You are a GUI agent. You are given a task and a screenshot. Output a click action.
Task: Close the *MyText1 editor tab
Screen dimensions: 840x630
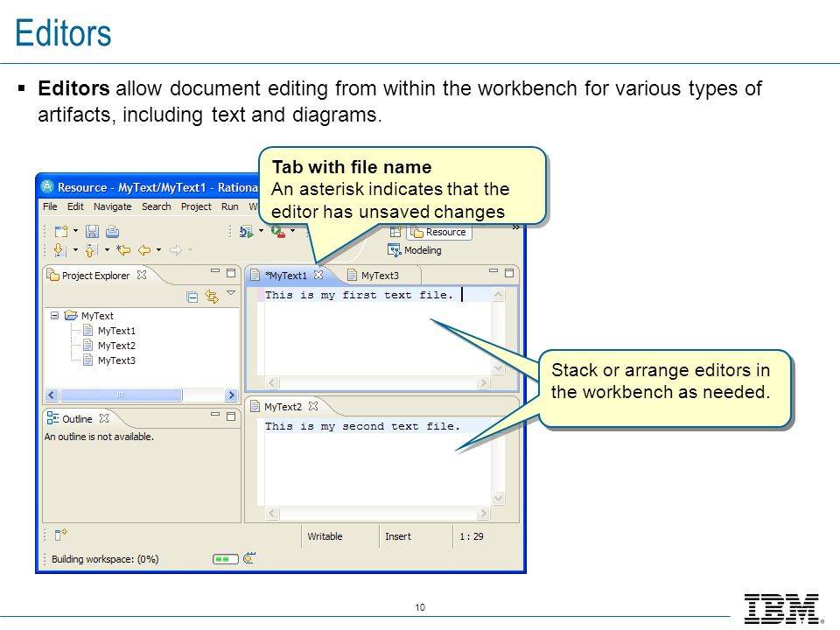tap(318, 275)
